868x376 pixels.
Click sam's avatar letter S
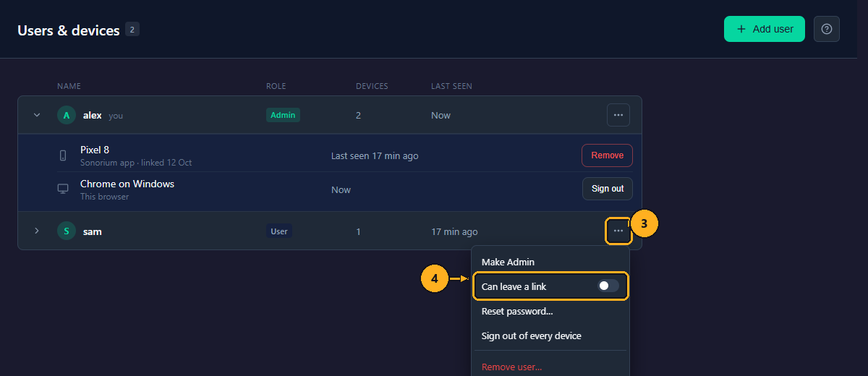(x=67, y=231)
